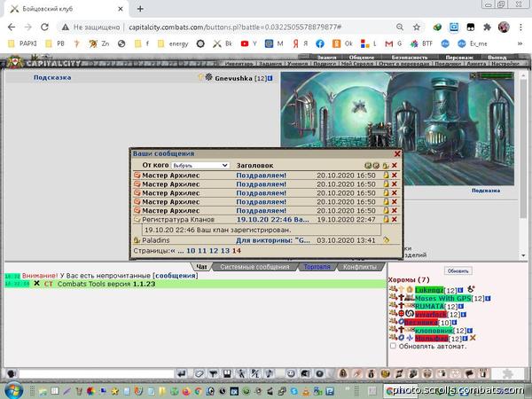Click the puzzle piece icon in bottom toolbar
This screenshot has height=399, width=532.
507,374
